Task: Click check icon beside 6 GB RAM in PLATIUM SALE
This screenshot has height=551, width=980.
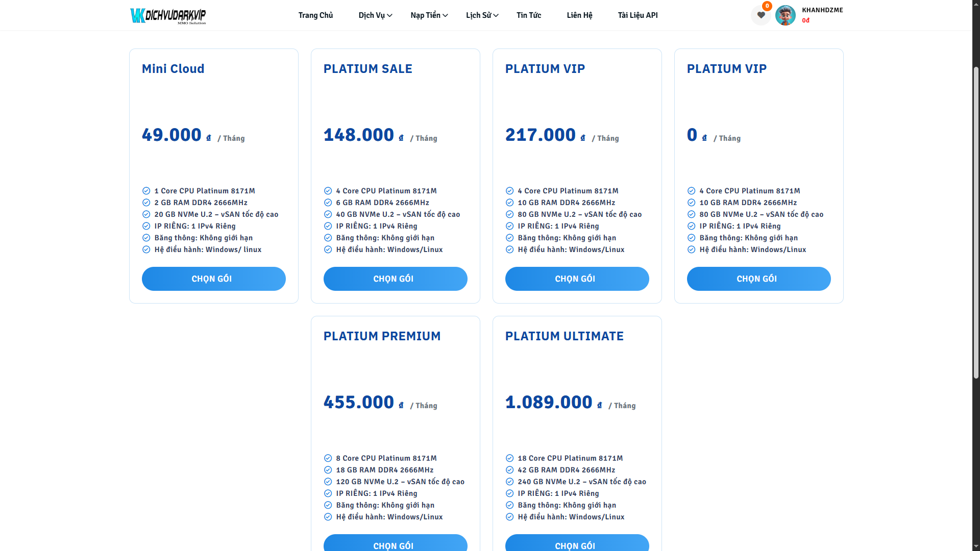Action: [328, 203]
